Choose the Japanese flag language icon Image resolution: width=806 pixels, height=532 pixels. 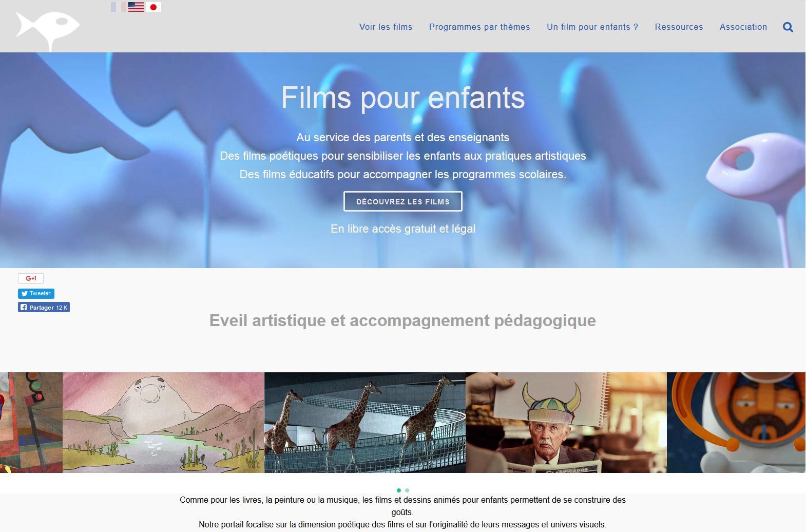pos(153,7)
